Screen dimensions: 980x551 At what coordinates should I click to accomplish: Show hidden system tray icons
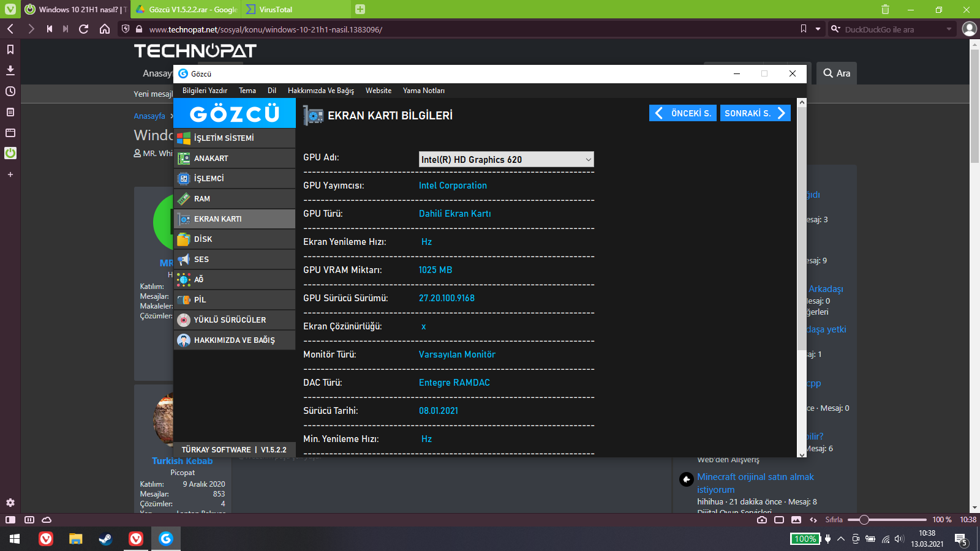[x=841, y=539]
